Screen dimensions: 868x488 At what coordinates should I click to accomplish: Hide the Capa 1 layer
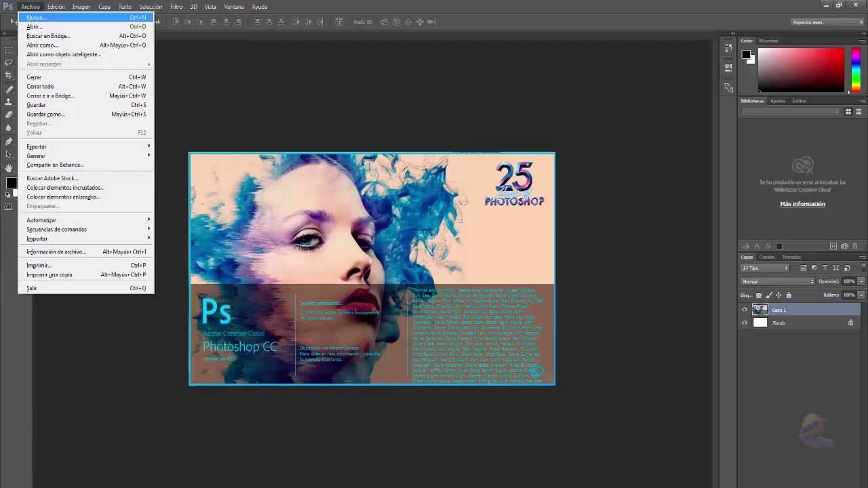[745, 310]
